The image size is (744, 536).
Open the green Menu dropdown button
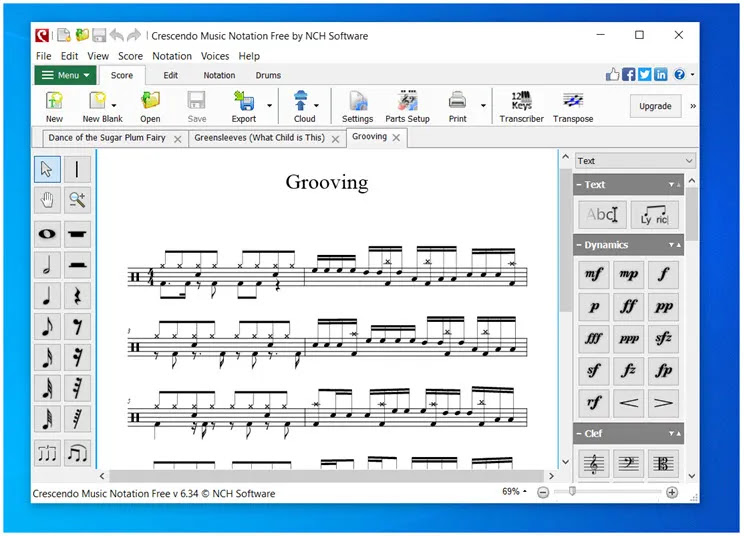coord(65,75)
